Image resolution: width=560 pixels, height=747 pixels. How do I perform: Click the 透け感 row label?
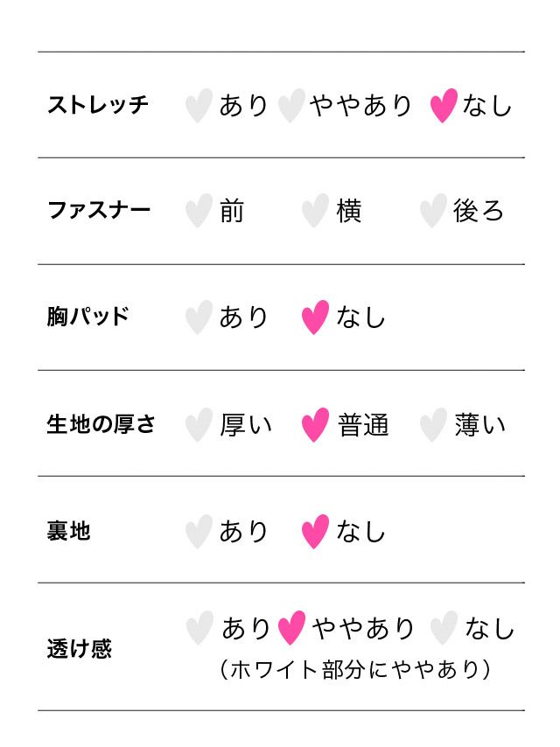80,649
